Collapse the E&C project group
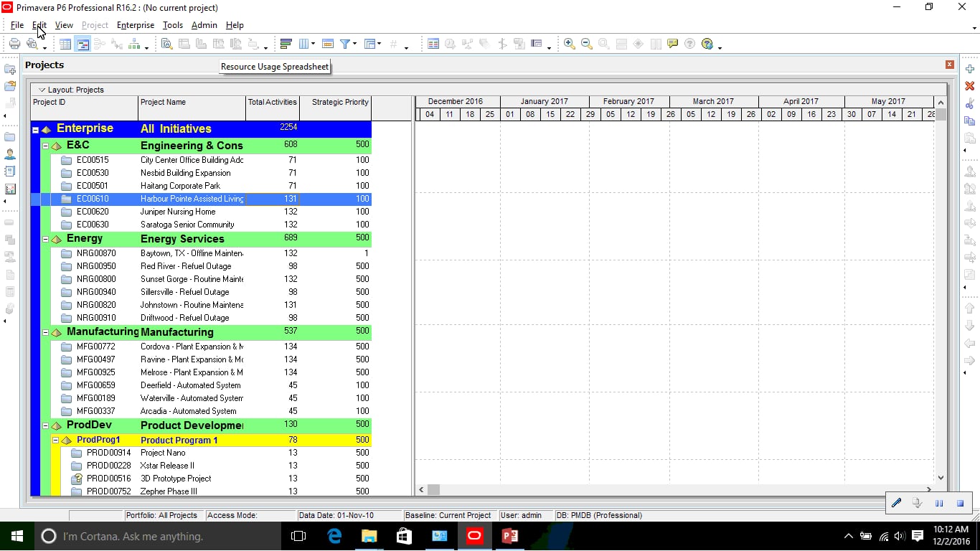Screen dimensions: 980x551 (45, 146)
